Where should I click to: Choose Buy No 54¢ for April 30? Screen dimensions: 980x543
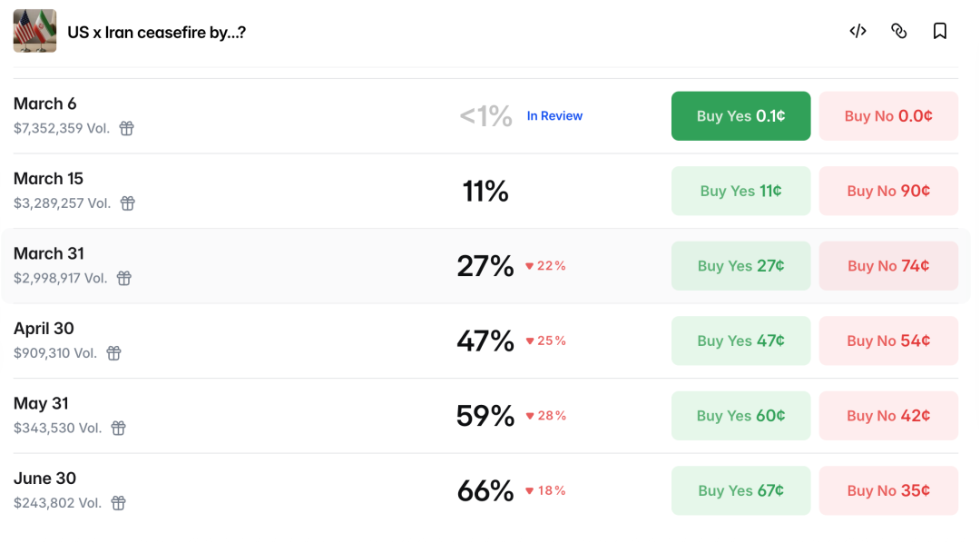(x=888, y=341)
